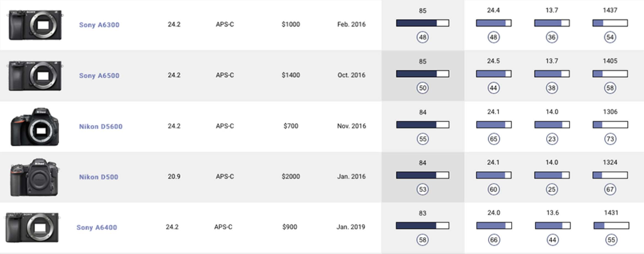Click the Nikon D500 rank circle 60

coord(493,190)
